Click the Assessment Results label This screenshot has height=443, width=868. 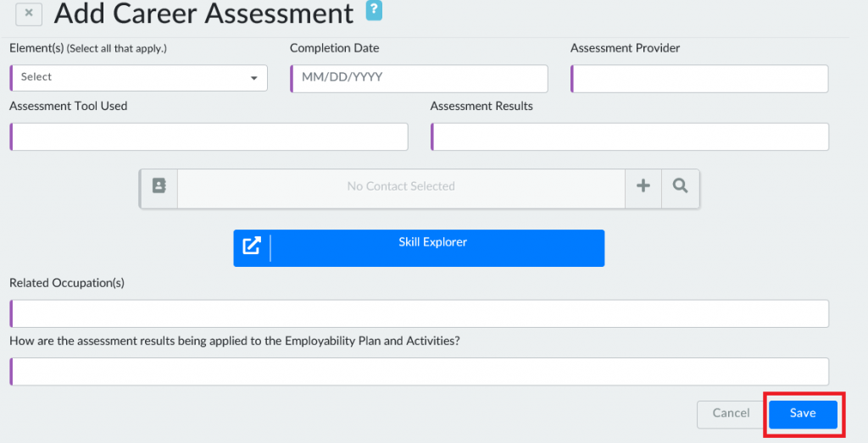[481, 106]
